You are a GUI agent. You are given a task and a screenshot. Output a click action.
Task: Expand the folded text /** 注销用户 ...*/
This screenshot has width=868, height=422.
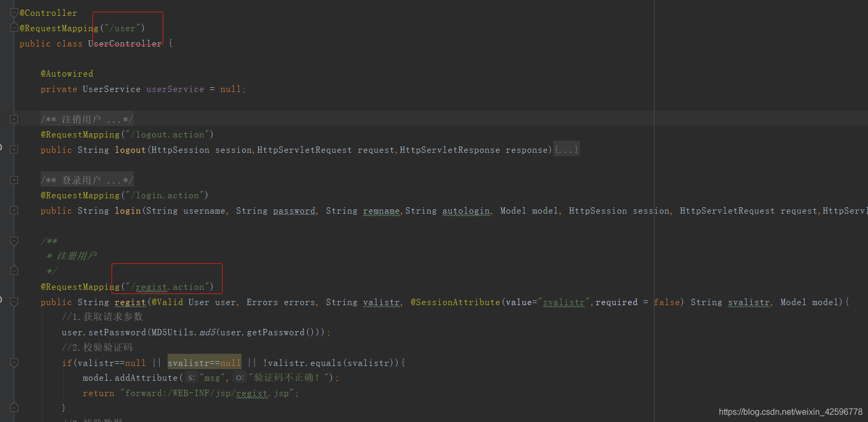pyautogui.click(x=87, y=120)
